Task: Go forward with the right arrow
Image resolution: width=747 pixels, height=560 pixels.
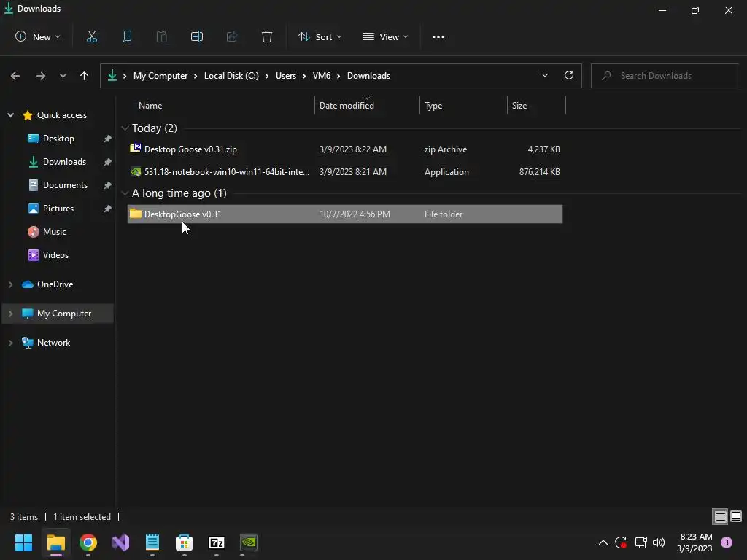Action: click(41, 76)
